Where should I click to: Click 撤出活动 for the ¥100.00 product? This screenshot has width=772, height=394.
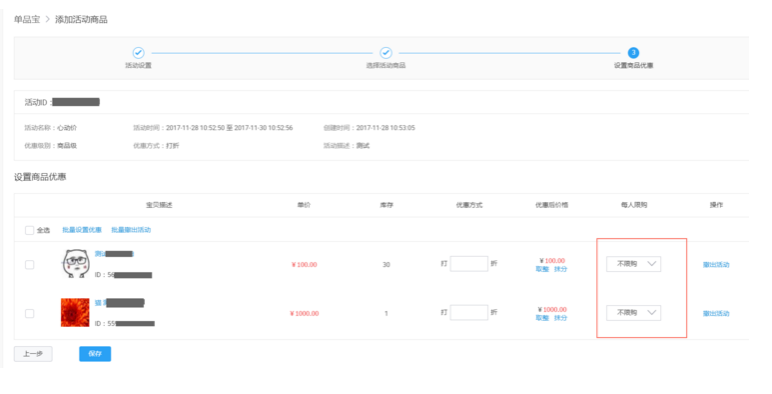point(716,264)
